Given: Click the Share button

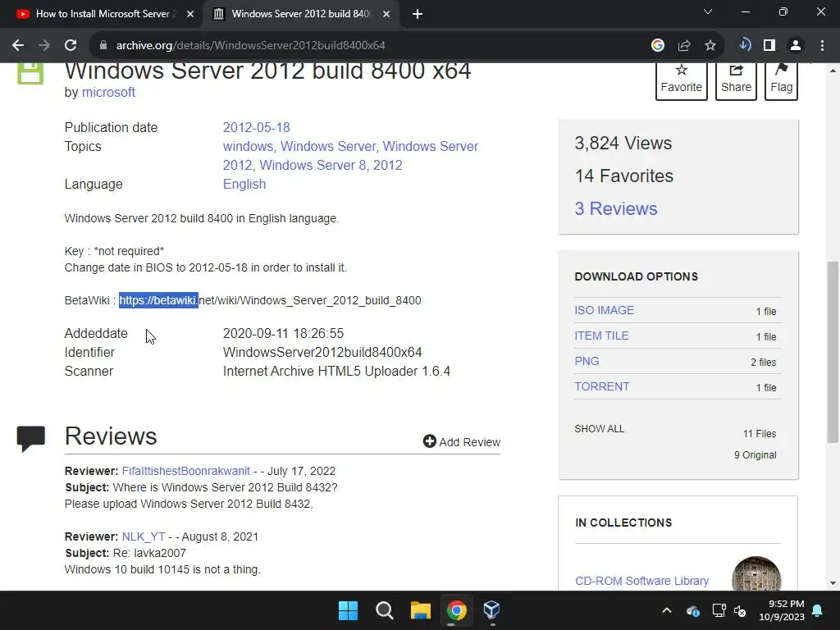Looking at the screenshot, I should (736, 80).
